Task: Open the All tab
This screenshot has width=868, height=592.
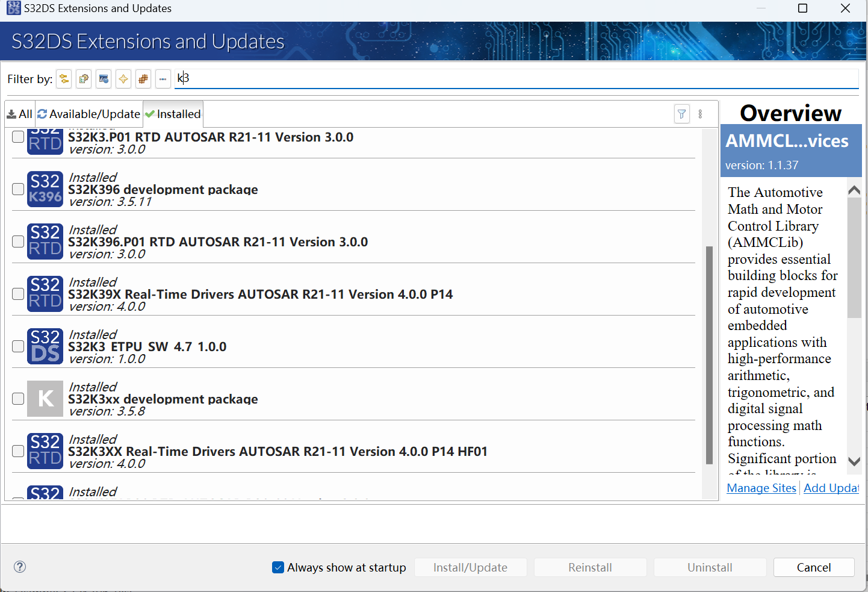Action: 20,114
